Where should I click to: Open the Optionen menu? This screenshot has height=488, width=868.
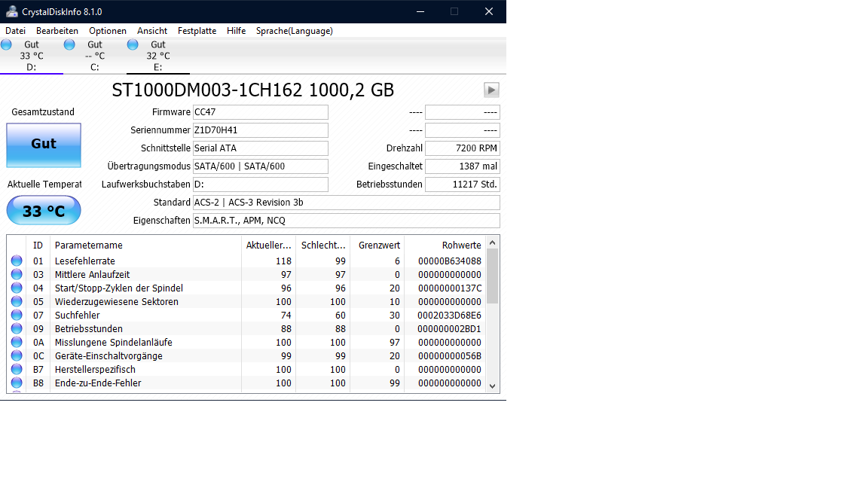pyautogui.click(x=108, y=31)
